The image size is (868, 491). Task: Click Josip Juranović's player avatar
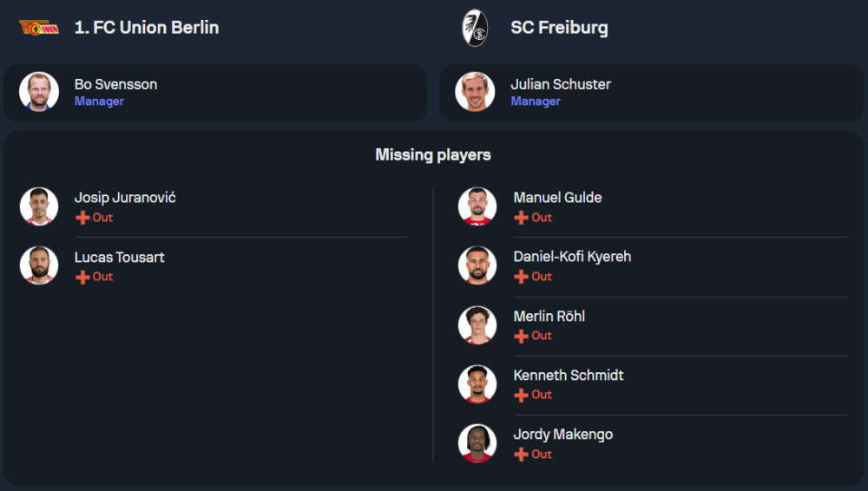point(39,206)
